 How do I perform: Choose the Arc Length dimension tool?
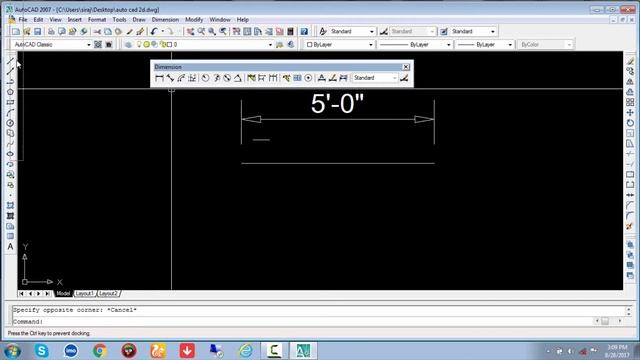181,78
